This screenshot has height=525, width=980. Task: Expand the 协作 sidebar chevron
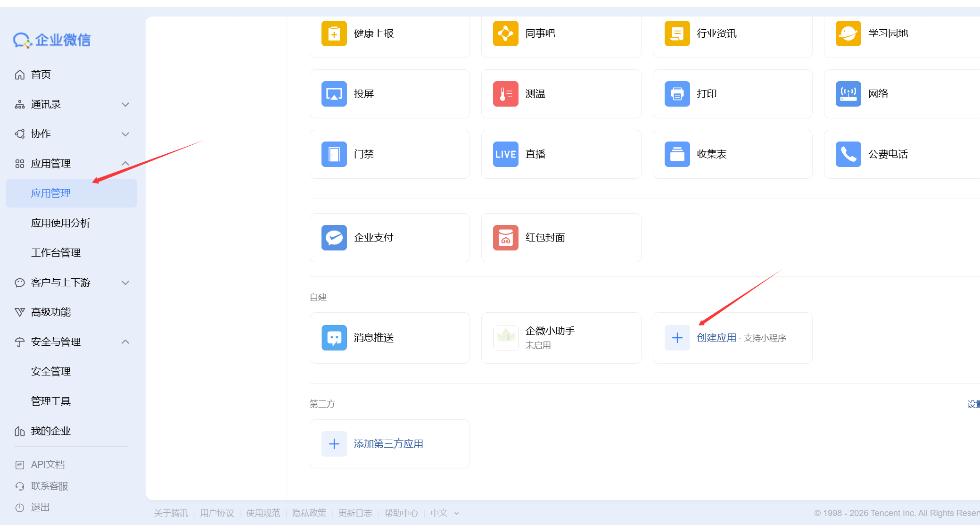(x=125, y=134)
